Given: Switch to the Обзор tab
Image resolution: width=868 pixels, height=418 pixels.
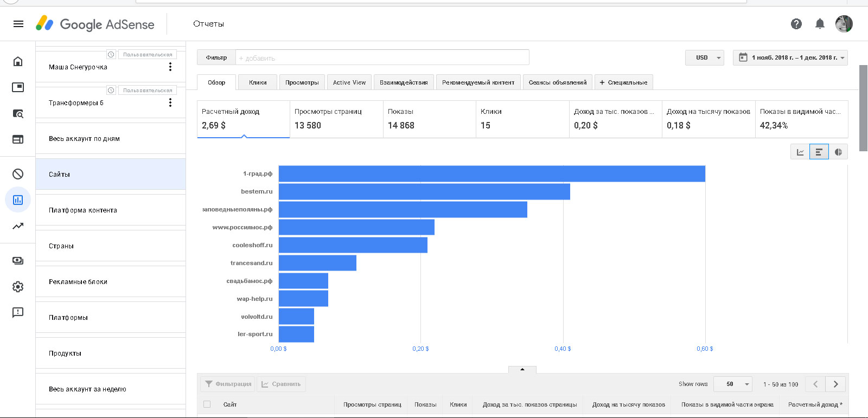Looking at the screenshot, I should coord(216,82).
